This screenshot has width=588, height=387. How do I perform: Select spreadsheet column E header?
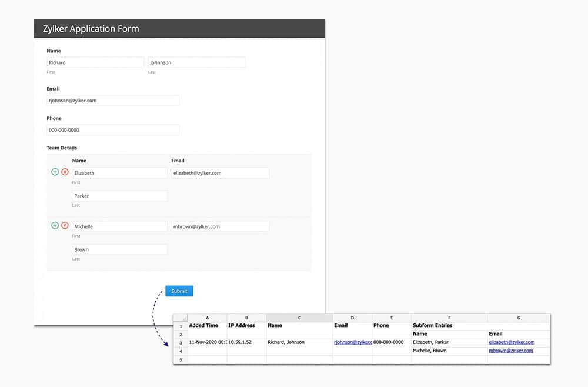(x=392, y=318)
